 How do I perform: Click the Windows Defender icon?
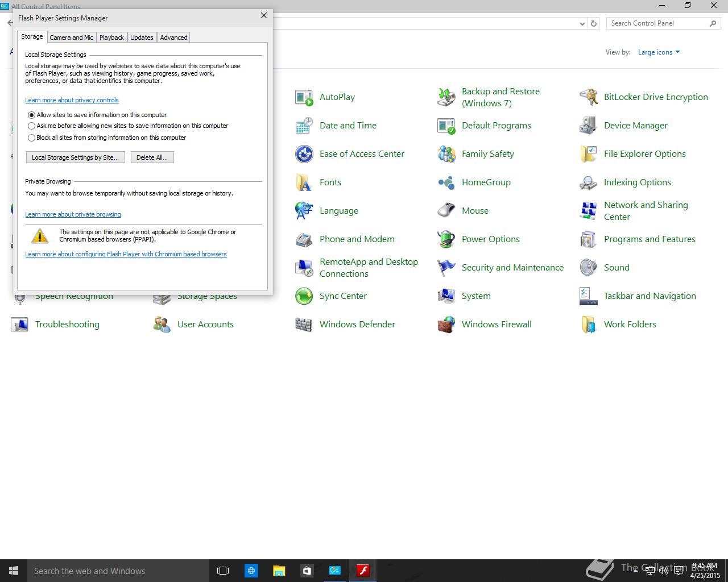tap(304, 325)
